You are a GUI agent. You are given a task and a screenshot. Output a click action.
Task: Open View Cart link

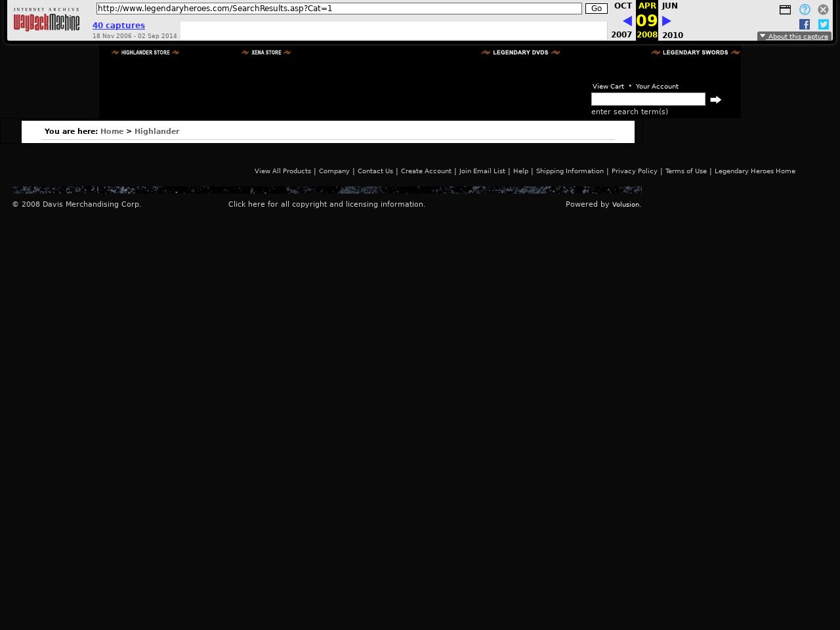pyautogui.click(x=608, y=87)
